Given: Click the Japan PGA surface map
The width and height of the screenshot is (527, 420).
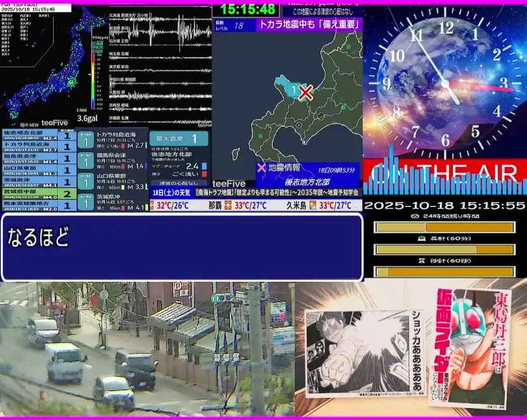Looking at the screenshot, I should pos(54,64).
